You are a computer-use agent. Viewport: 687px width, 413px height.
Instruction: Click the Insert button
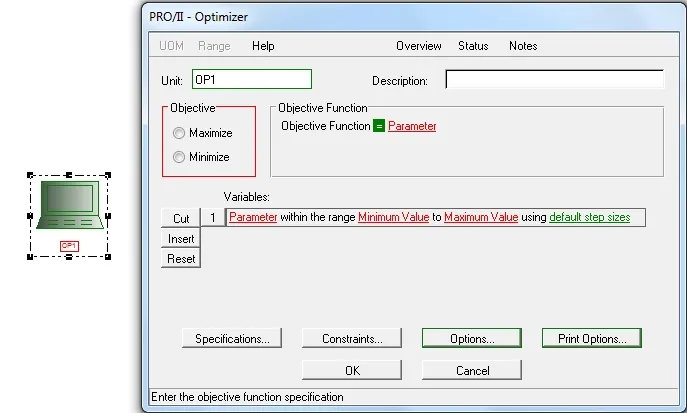pyautogui.click(x=181, y=239)
